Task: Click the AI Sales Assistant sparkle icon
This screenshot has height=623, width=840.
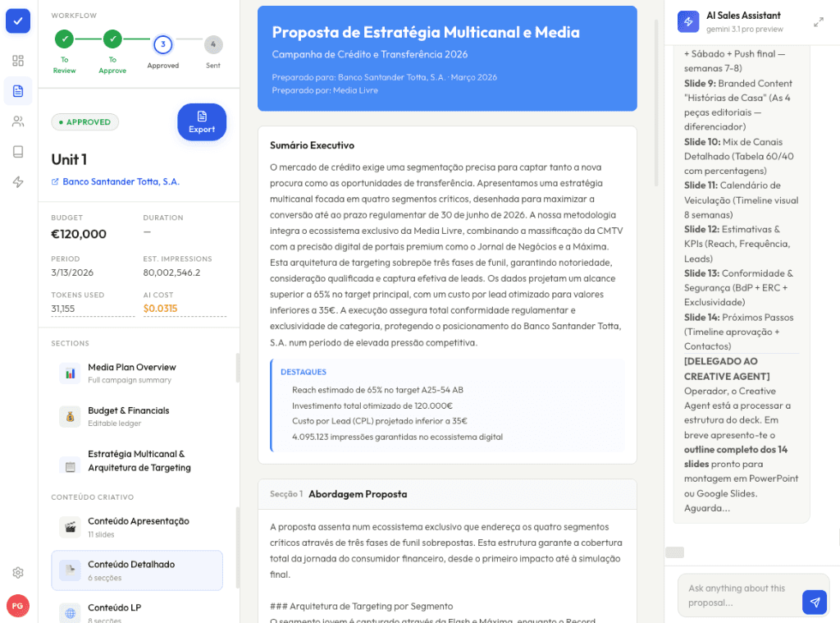Action: tap(687, 21)
